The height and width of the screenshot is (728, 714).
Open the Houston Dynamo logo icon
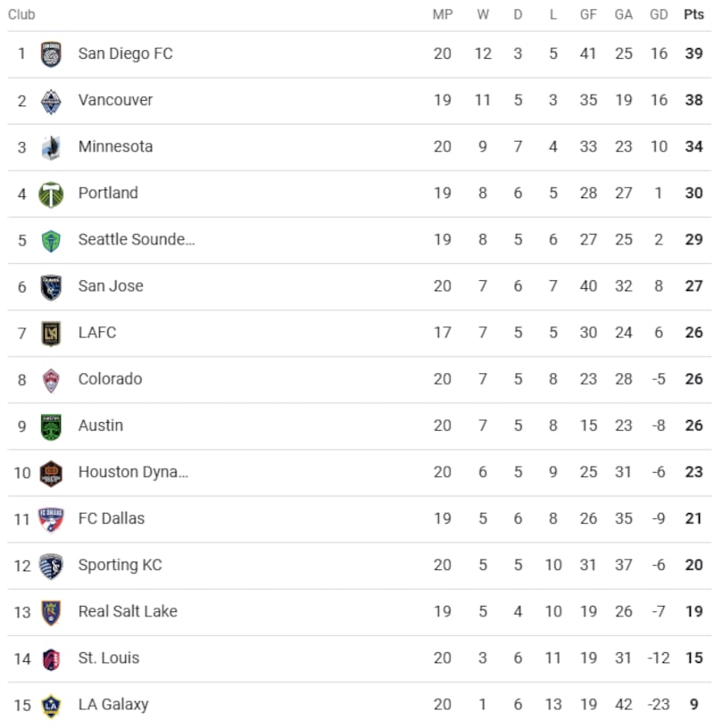point(51,473)
